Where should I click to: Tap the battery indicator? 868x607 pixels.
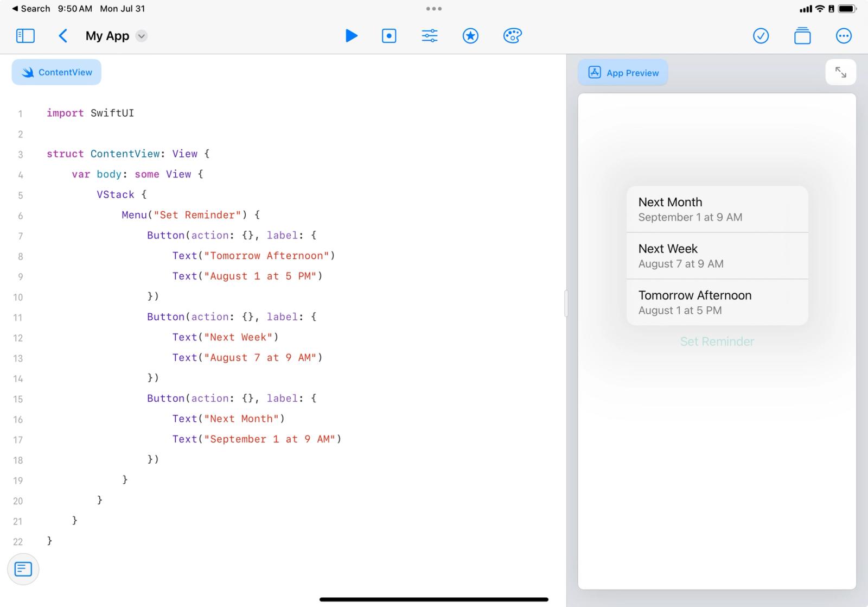click(847, 9)
